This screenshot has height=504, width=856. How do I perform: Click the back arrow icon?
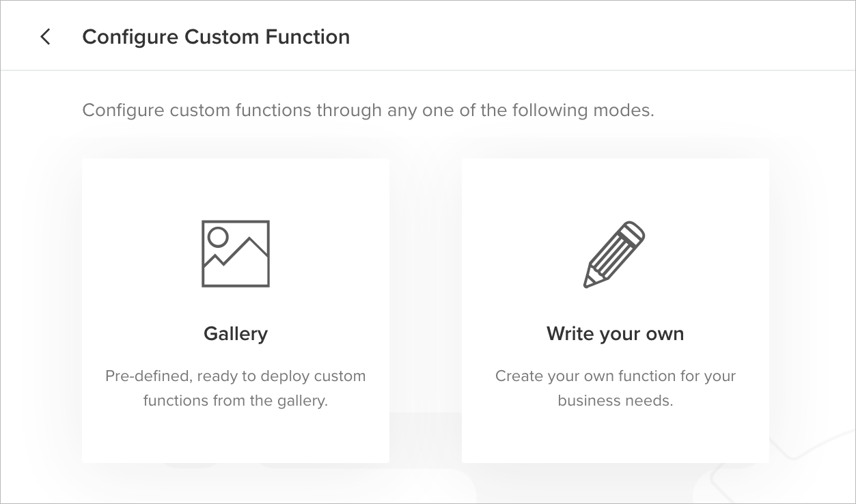(45, 37)
